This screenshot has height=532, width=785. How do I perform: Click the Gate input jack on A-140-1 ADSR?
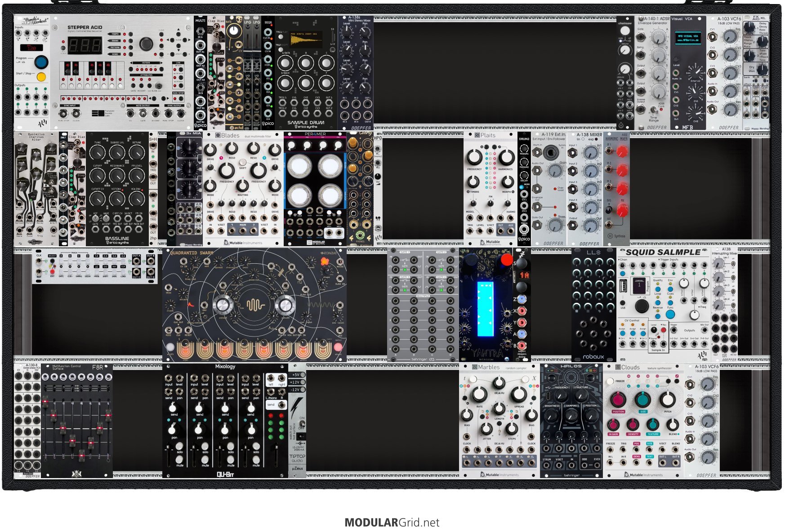point(640,37)
